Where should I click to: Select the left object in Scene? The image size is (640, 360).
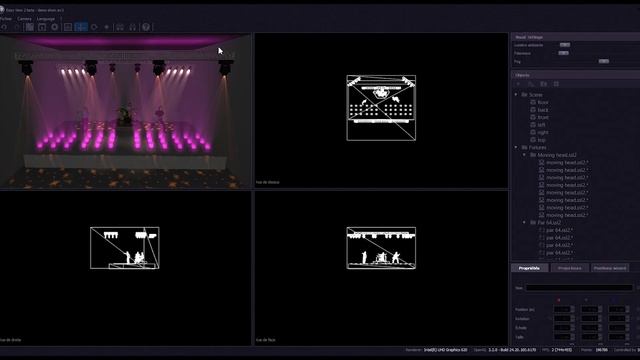[541, 125]
